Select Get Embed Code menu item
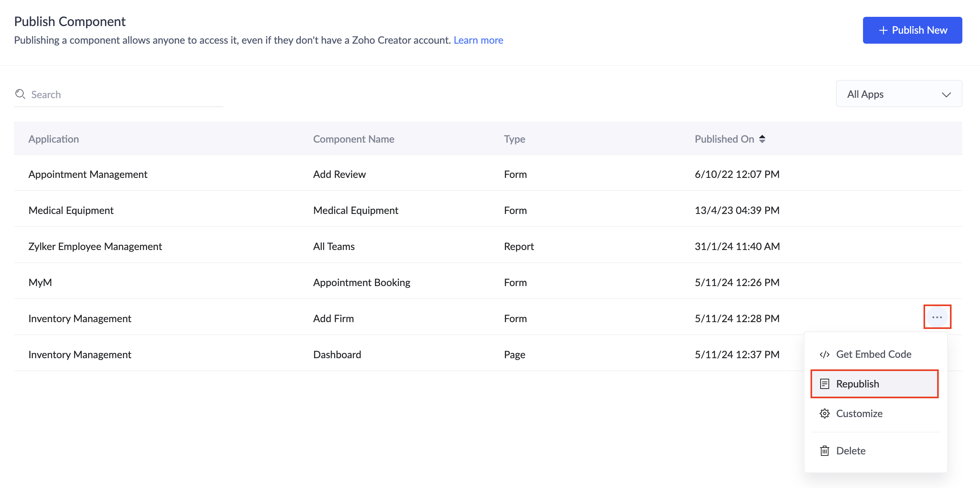 [x=873, y=355]
